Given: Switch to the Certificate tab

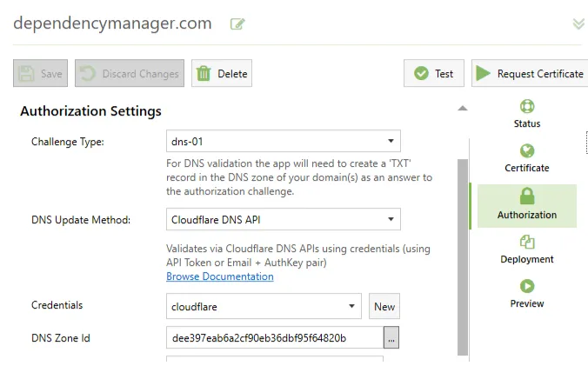Looking at the screenshot, I should click(526, 158).
